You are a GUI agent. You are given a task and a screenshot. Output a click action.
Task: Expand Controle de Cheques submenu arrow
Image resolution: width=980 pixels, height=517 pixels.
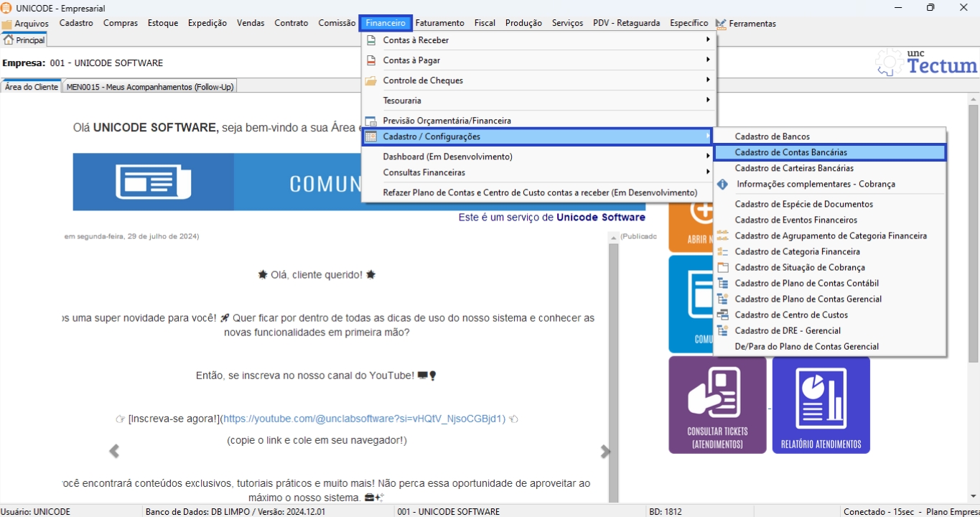[x=708, y=80]
